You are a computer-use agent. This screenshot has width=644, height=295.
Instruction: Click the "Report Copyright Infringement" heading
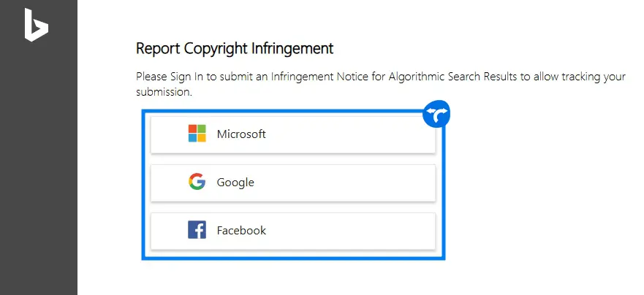235,49
